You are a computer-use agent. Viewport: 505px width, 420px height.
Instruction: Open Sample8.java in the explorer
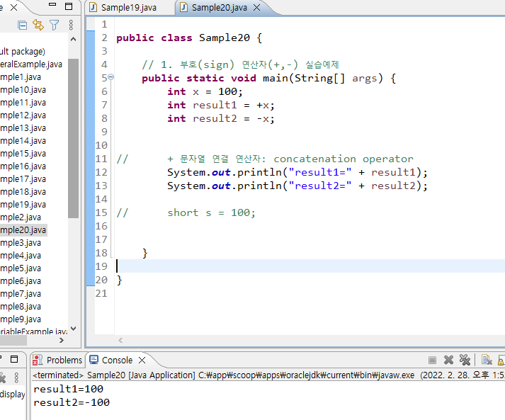pyautogui.click(x=21, y=307)
